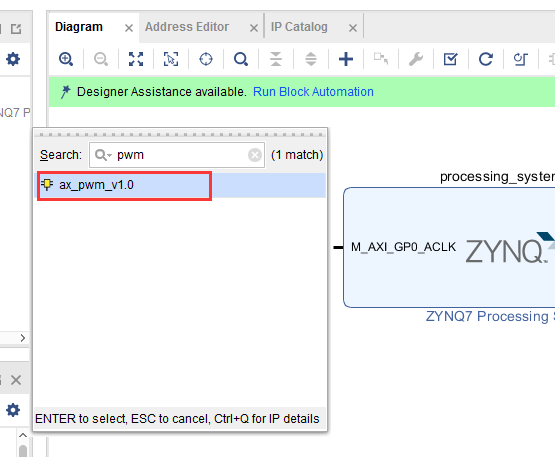Screen dimensions: 555x457
Task: Click the up arrow of the lower scrollbar
Action: coord(23,435)
